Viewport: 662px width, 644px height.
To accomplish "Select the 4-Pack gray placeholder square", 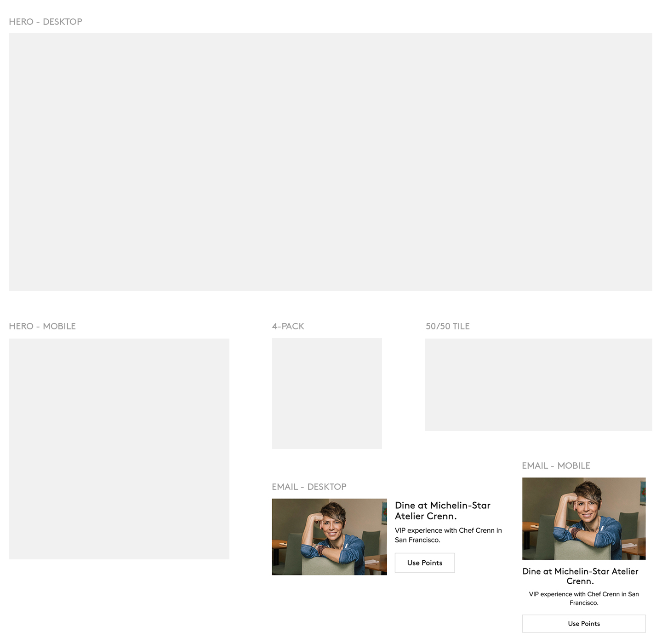I will pyautogui.click(x=327, y=393).
